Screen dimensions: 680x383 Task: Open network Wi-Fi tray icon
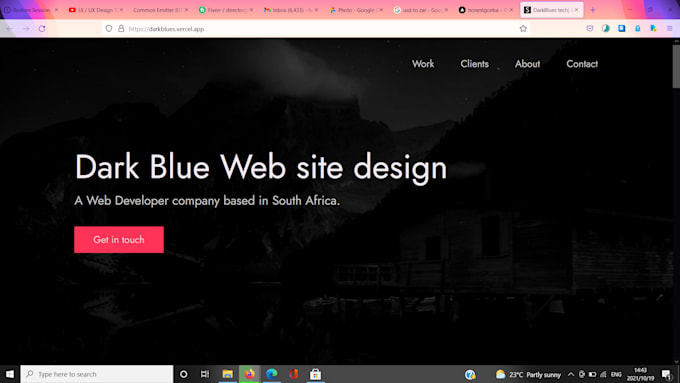[603, 374]
